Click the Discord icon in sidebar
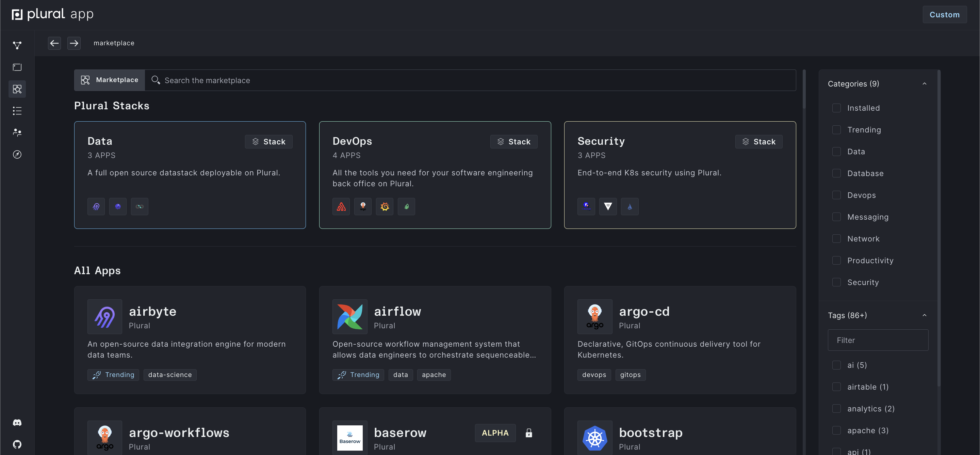The width and height of the screenshot is (980, 455). click(17, 423)
